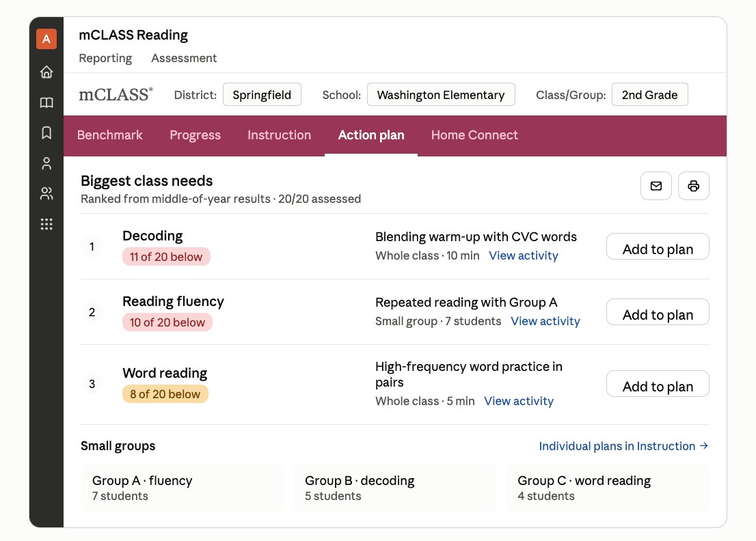Switch to the Instruction tab
The width and height of the screenshot is (756, 541).
(x=279, y=135)
